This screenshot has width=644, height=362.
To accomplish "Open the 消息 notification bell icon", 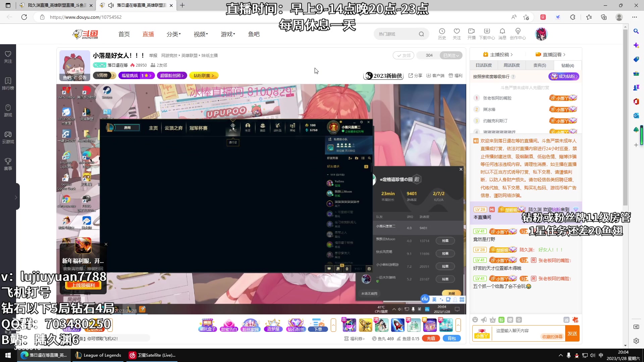I will tap(502, 34).
